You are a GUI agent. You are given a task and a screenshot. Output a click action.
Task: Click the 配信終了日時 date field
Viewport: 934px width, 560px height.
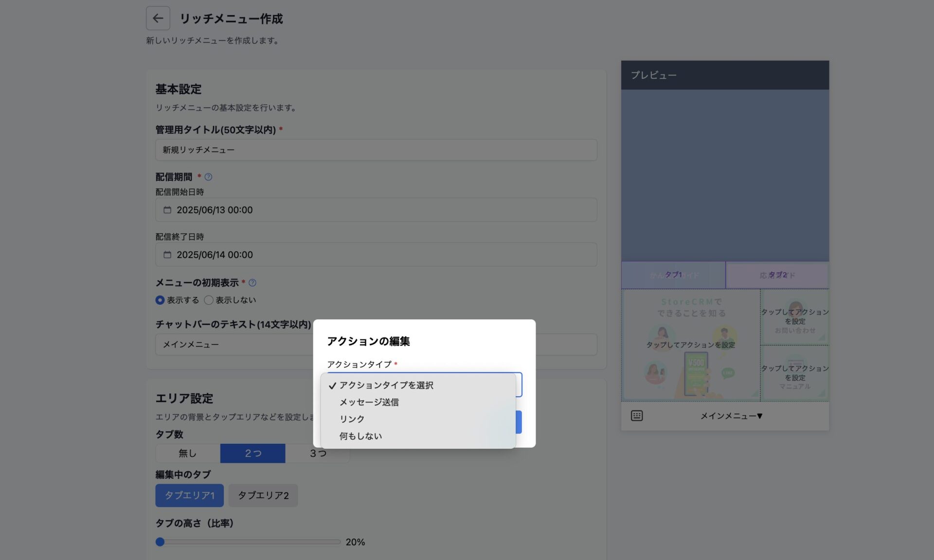376,255
